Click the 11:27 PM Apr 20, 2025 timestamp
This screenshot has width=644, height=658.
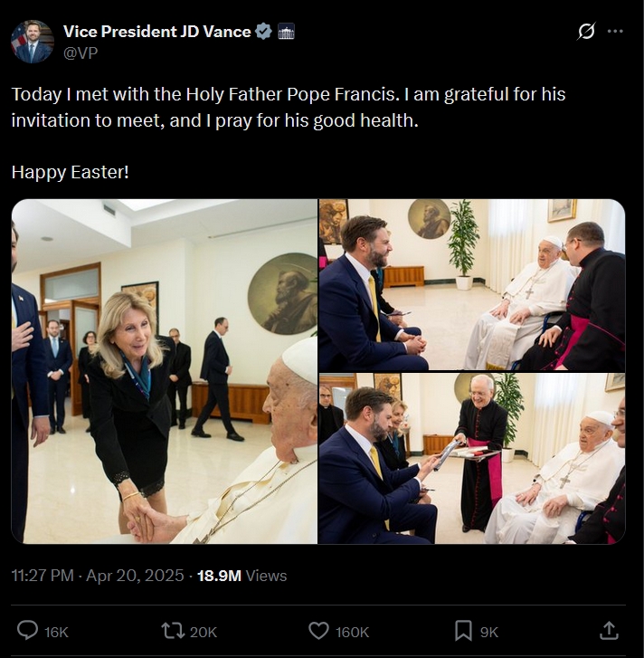97,576
